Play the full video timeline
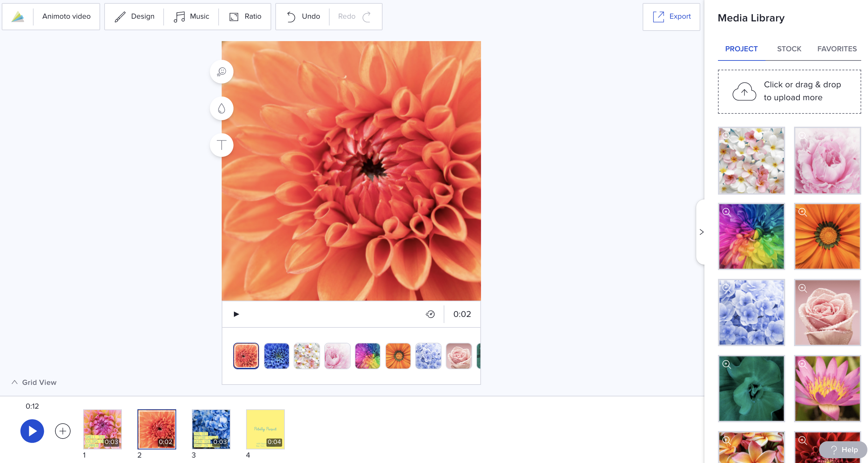This screenshot has width=868, height=463. (x=32, y=431)
